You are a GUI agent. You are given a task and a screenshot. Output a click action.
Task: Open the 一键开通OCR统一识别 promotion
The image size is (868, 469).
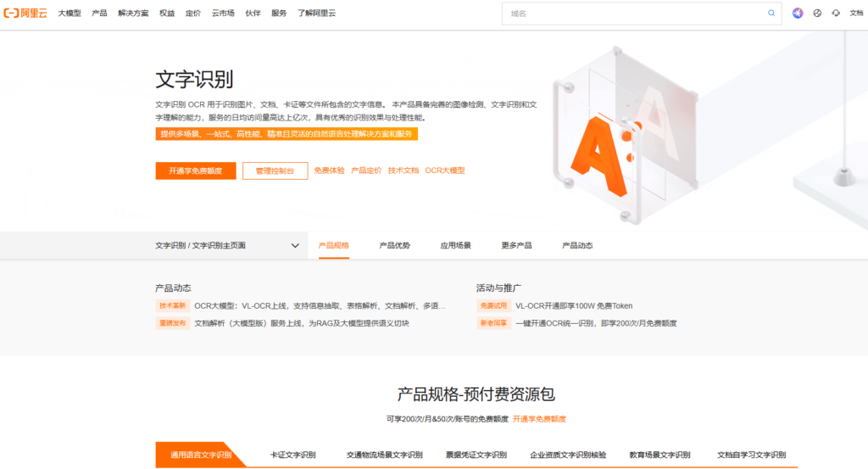(596, 323)
